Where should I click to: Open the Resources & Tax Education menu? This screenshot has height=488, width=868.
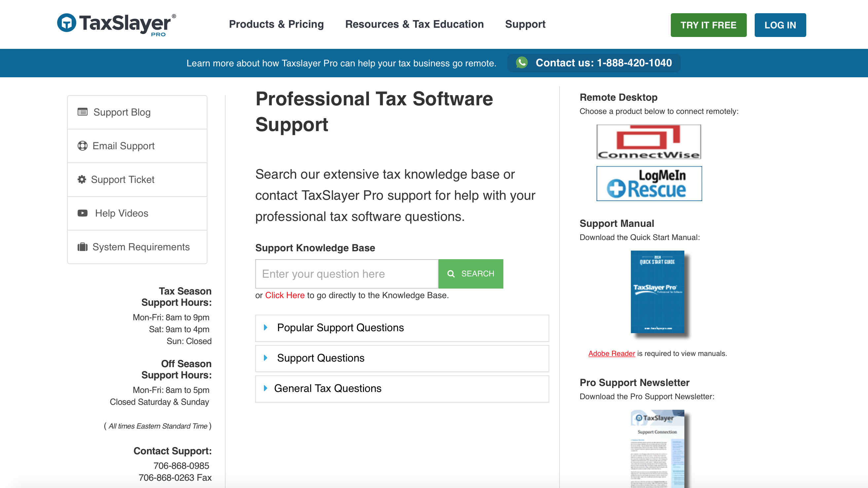pos(414,24)
